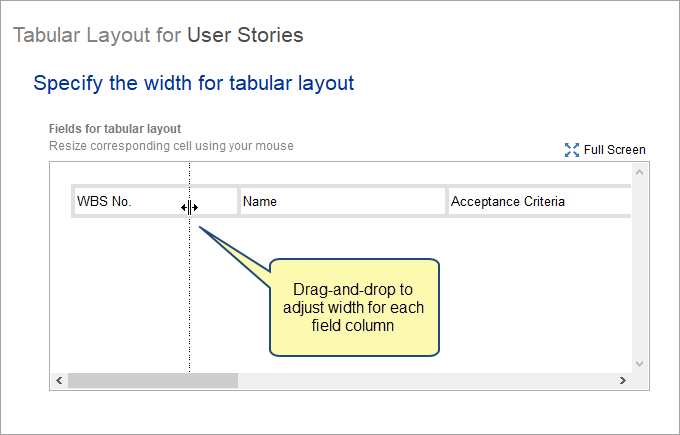Click the 'Fields for tabular layout' label

click(x=115, y=129)
